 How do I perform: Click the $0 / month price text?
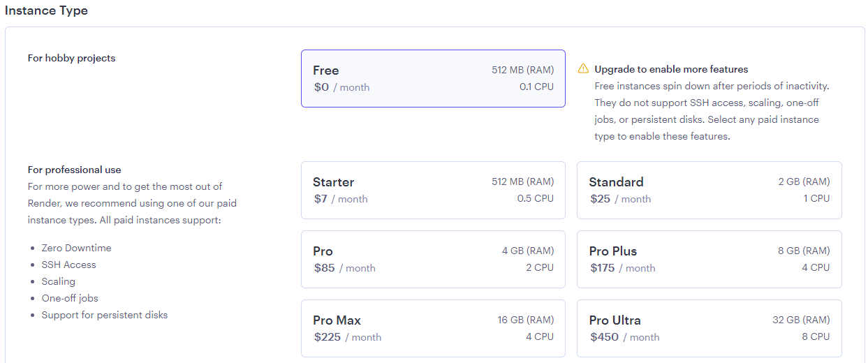click(341, 87)
